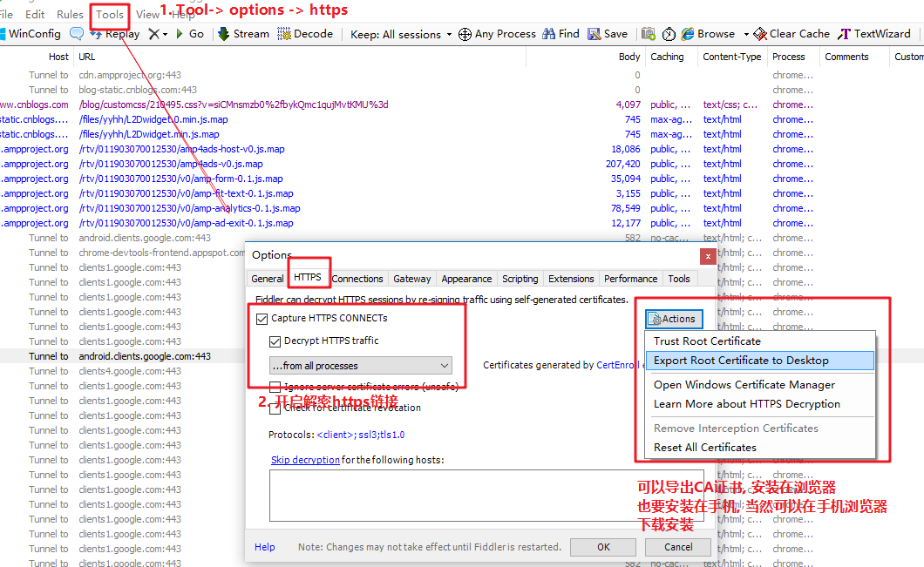Screen dimensions: 924x567
Task: Expand the dropdown arrow beside the X icon
Action: coord(165,34)
